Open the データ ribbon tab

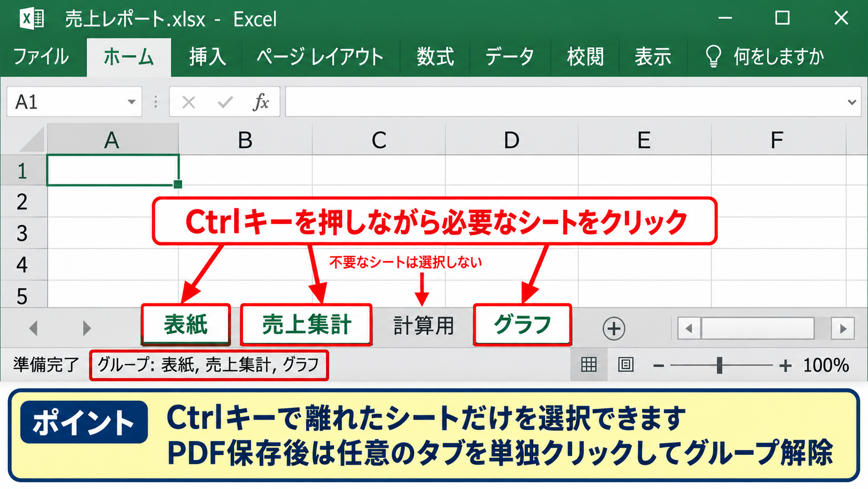509,57
